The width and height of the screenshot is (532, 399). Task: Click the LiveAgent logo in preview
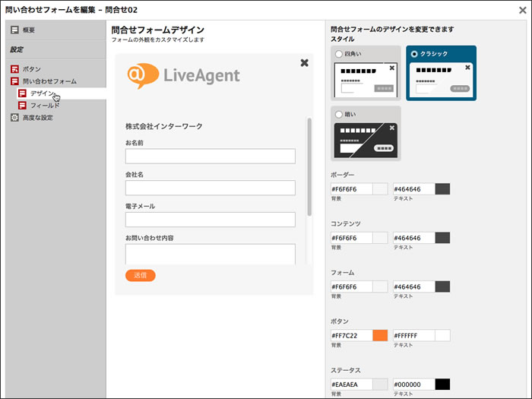184,75
